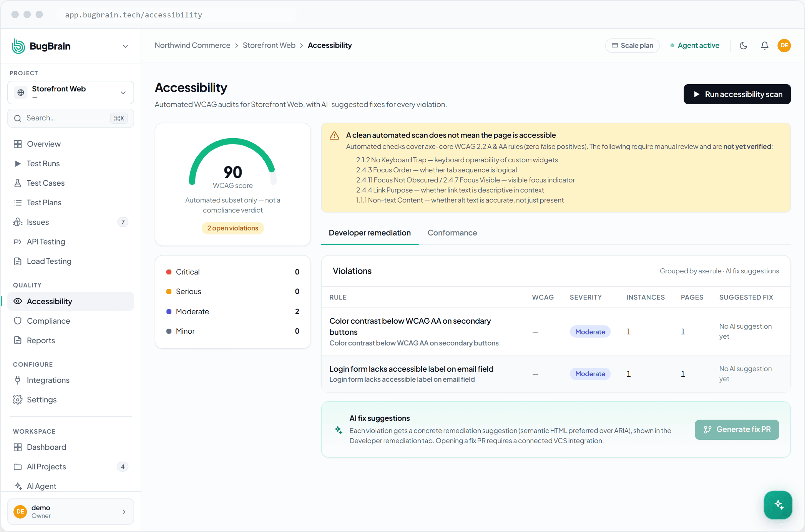Click the 2 open violations badge
The height and width of the screenshot is (532, 805).
coord(233,228)
